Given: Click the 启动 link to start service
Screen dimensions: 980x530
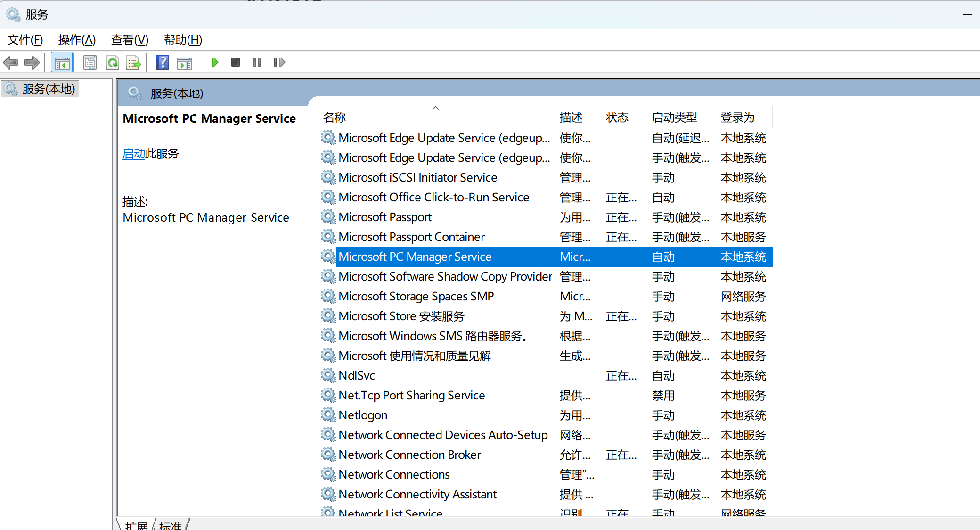Looking at the screenshot, I should tap(134, 154).
